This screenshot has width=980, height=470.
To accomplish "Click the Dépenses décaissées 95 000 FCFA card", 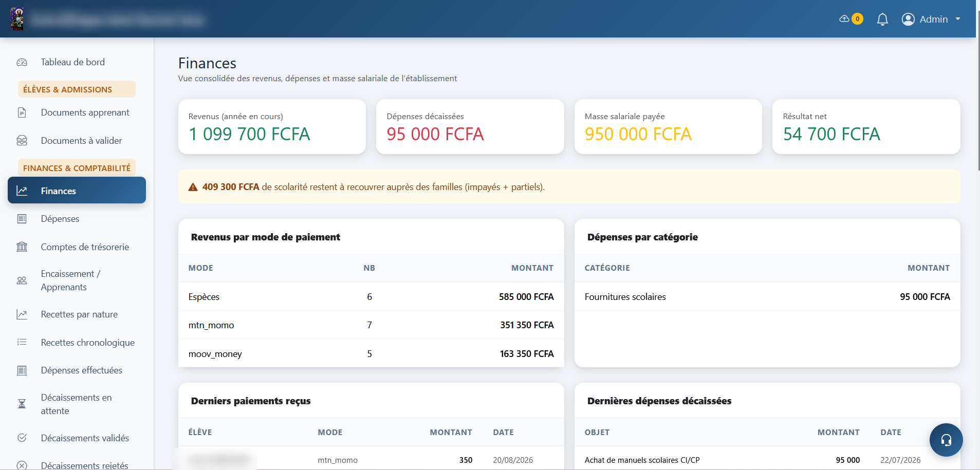I will (470, 127).
